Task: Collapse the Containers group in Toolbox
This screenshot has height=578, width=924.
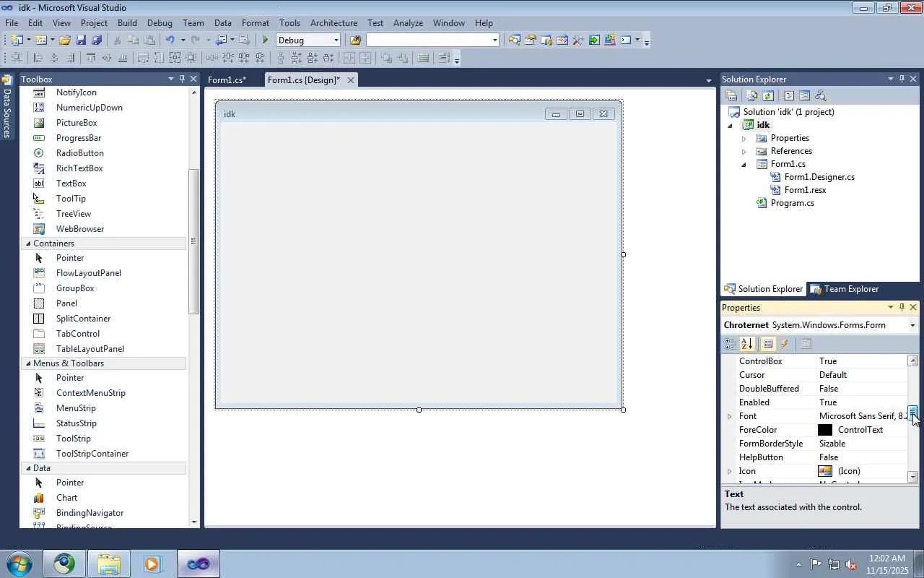Action: click(28, 243)
